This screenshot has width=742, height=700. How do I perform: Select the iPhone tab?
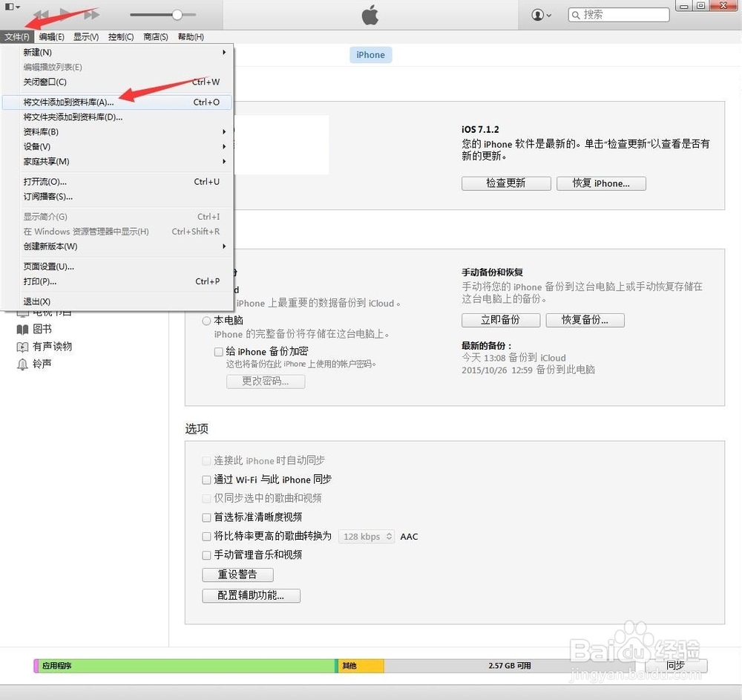pos(370,55)
